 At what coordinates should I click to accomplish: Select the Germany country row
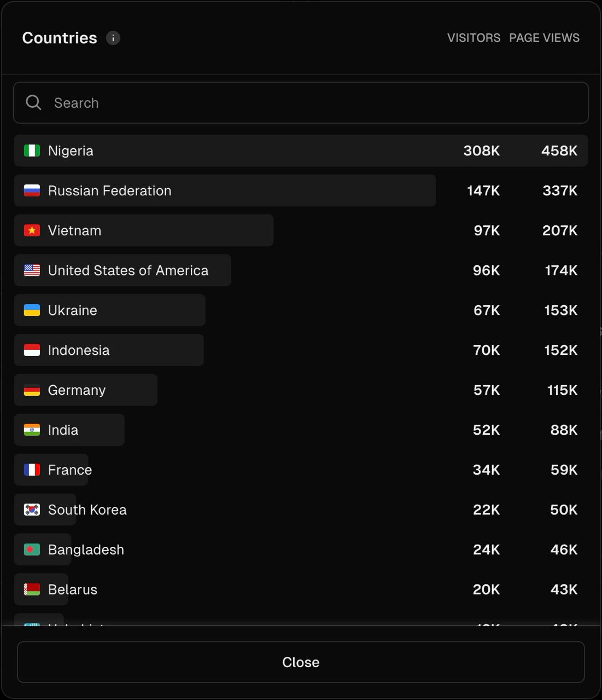point(301,390)
